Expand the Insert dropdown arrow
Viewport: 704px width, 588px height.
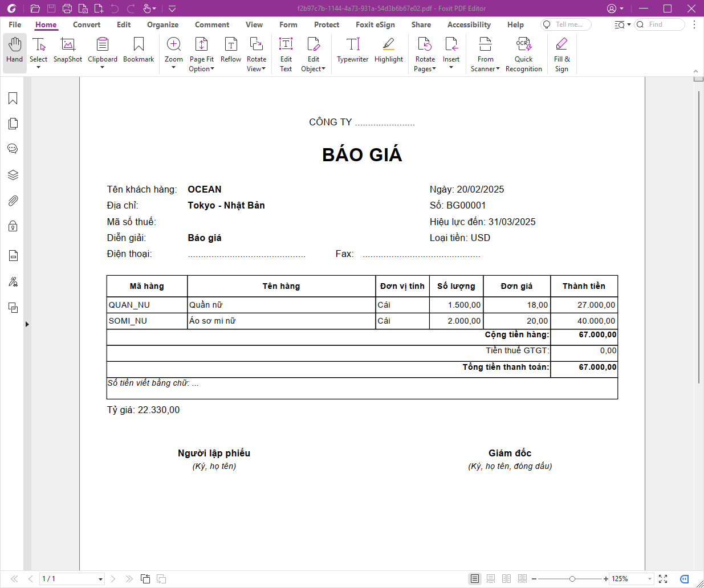451,68
